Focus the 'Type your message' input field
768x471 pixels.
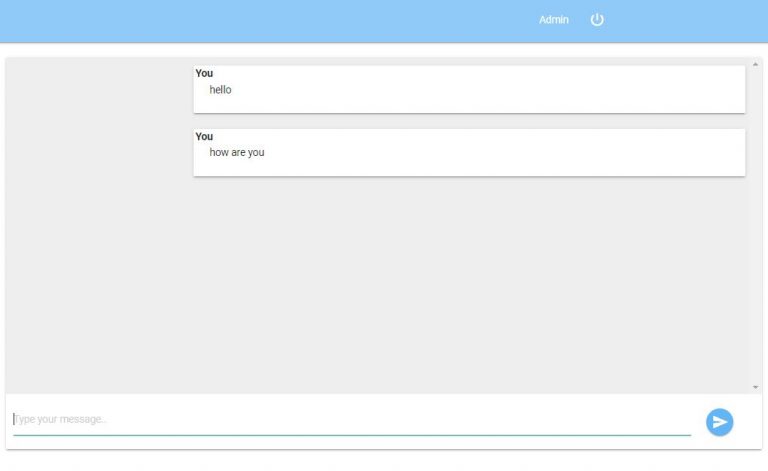pos(350,419)
